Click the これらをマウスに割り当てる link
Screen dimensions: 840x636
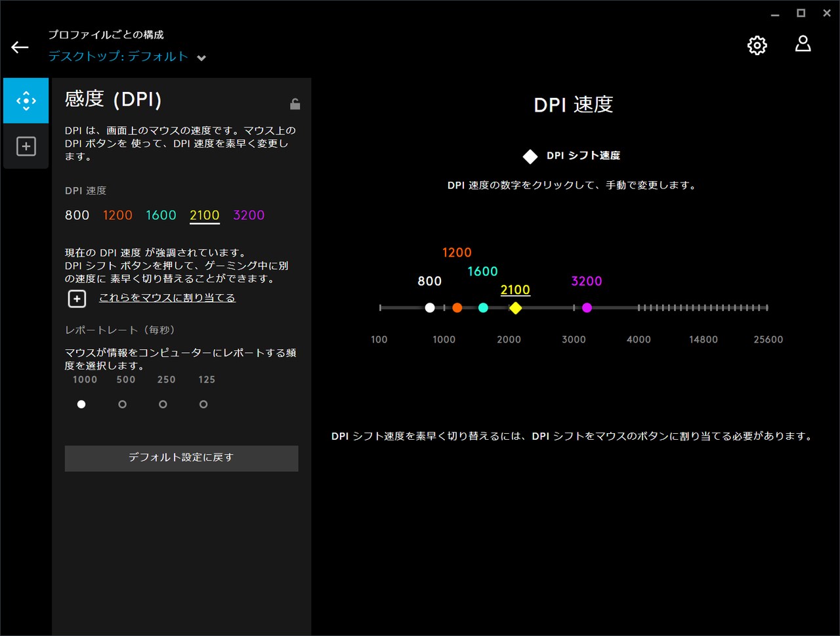pos(167,297)
